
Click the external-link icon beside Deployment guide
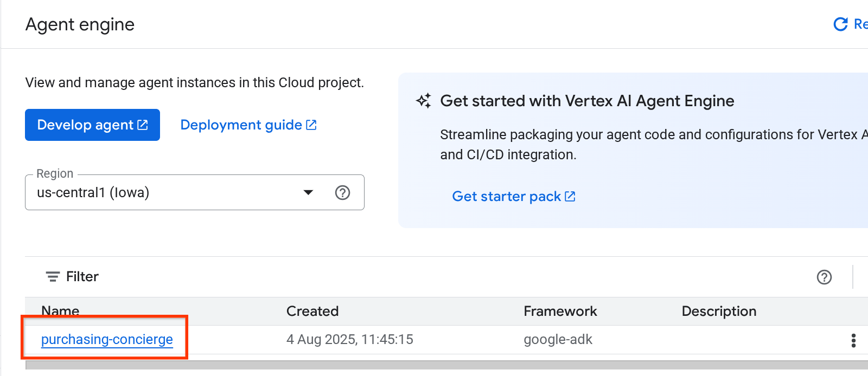click(x=311, y=125)
